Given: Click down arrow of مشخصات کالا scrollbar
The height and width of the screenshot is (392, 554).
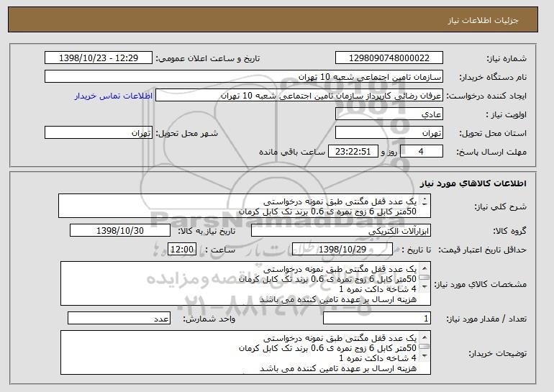Looking at the screenshot, I should pyautogui.click(x=424, y=287).
